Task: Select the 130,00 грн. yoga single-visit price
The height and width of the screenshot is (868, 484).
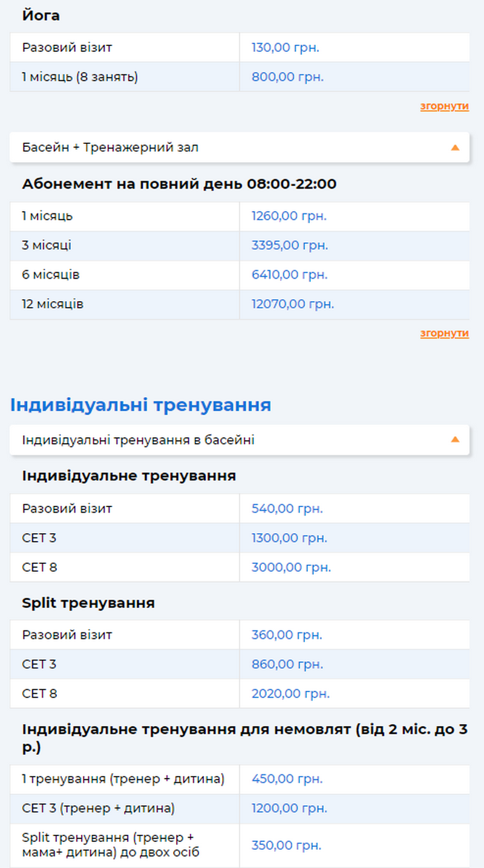Action: tap(285, 47)
